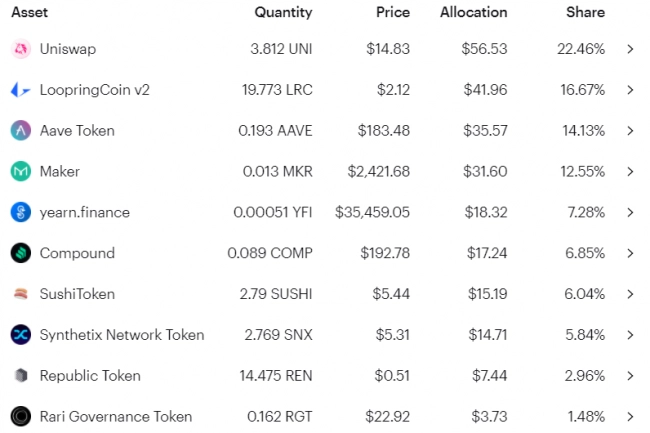Click the Synthetix Network Token icon
Screen dimensions: 650x433
point(21,335)
